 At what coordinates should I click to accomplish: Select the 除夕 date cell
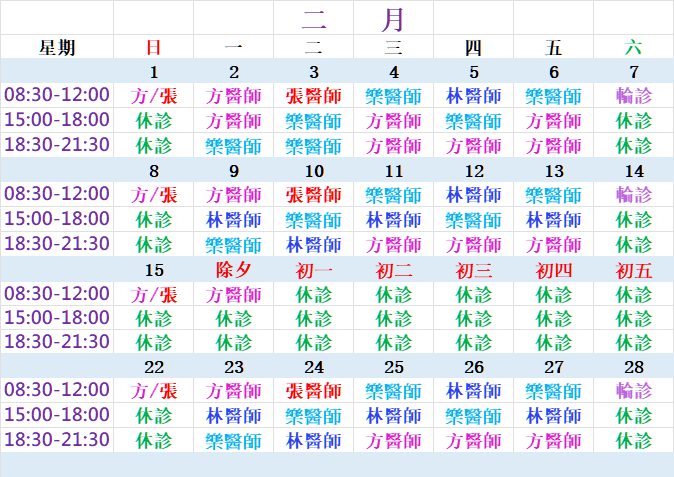click(234, 270)
